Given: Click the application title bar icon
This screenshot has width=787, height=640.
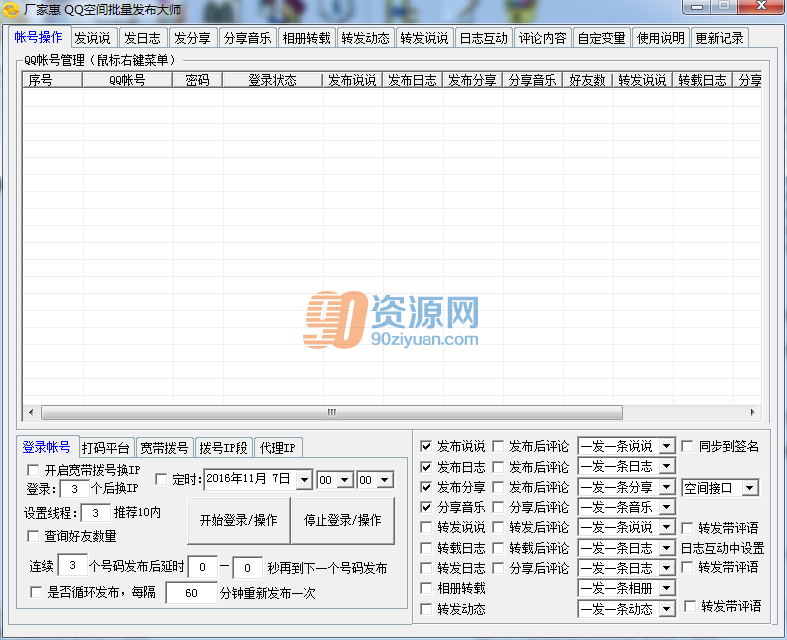Looking at the screenshot, I should coord(11,10).
